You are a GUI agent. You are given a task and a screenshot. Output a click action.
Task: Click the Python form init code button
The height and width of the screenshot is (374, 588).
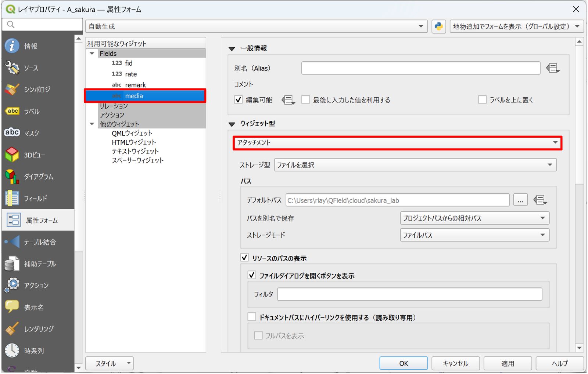coord(438,26)
